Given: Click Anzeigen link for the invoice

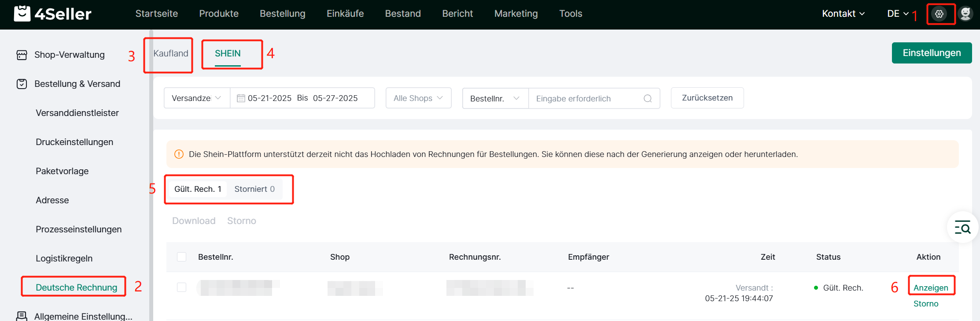Looking at the screenshot, I should click(930, 287).
